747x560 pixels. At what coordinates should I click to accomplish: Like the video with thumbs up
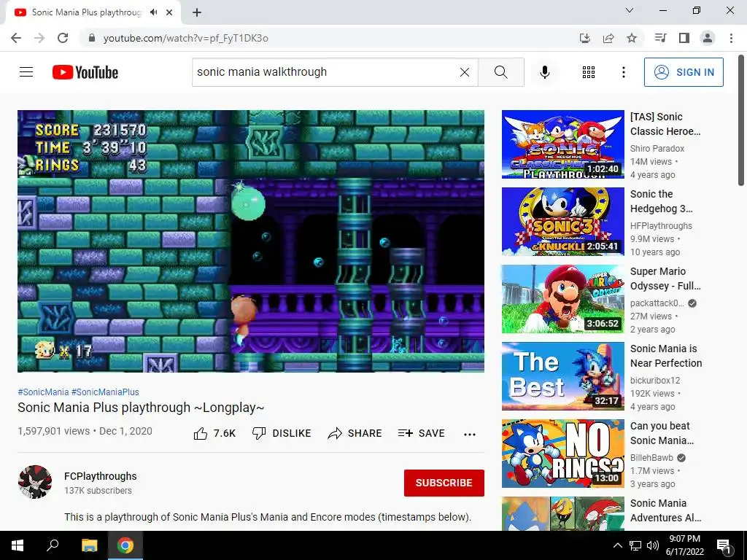click(214, 433)
